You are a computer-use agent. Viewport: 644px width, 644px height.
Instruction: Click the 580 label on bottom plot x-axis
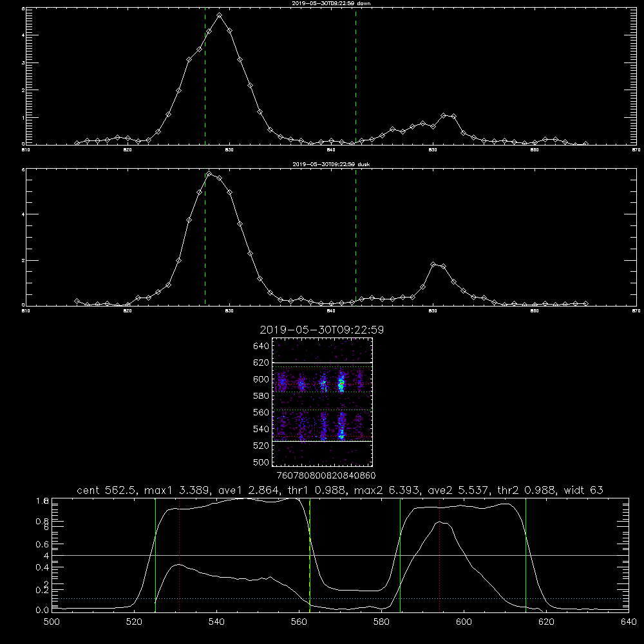click(381, 622)
